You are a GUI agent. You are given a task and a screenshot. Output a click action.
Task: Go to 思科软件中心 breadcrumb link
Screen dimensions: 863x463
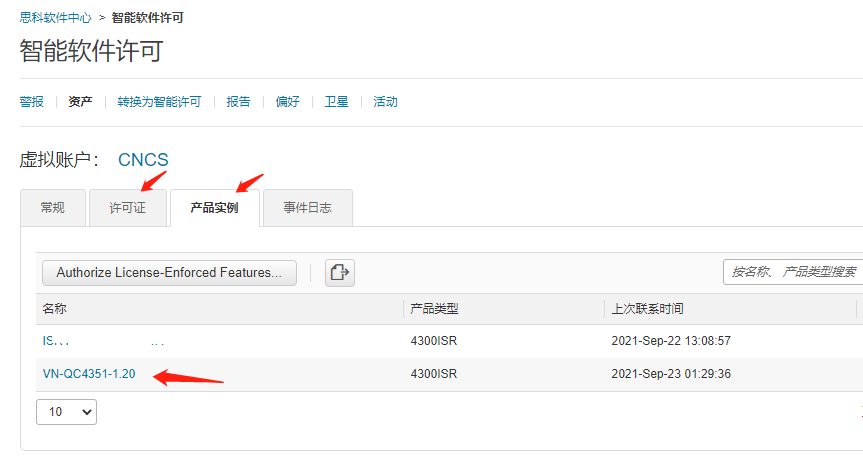click(x=56, y=18)
